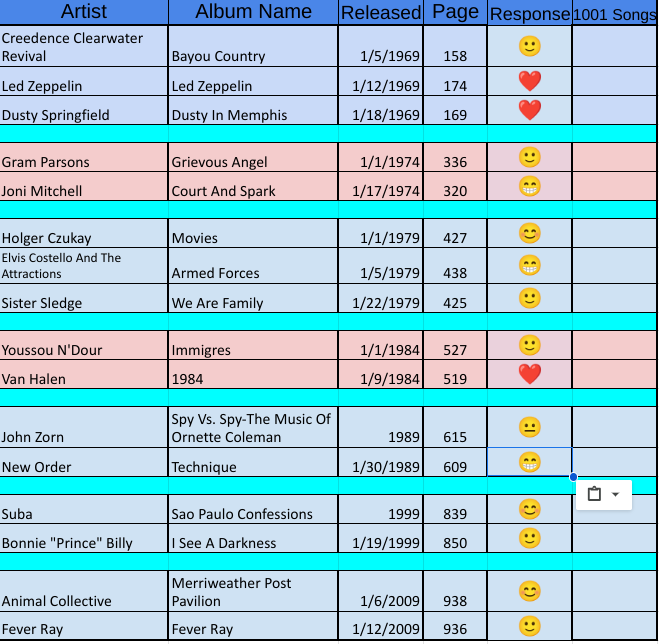659x644 pixels.
Task: Click the We Are Family album cell
Action: point(253,298)
